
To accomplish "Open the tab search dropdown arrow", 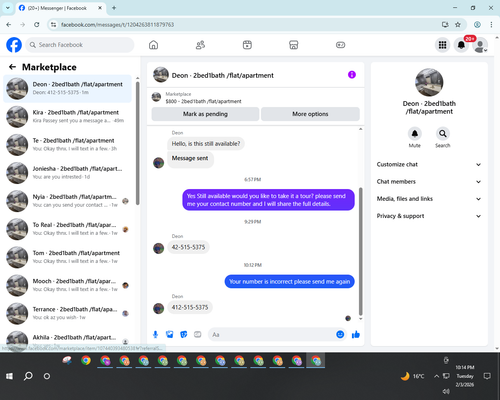I will pos(8,8).
